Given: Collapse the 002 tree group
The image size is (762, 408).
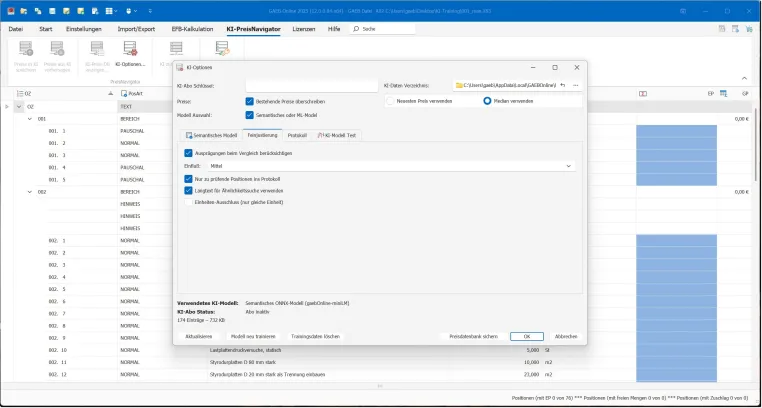Looking at the screenshot, I should pos(30,192).
